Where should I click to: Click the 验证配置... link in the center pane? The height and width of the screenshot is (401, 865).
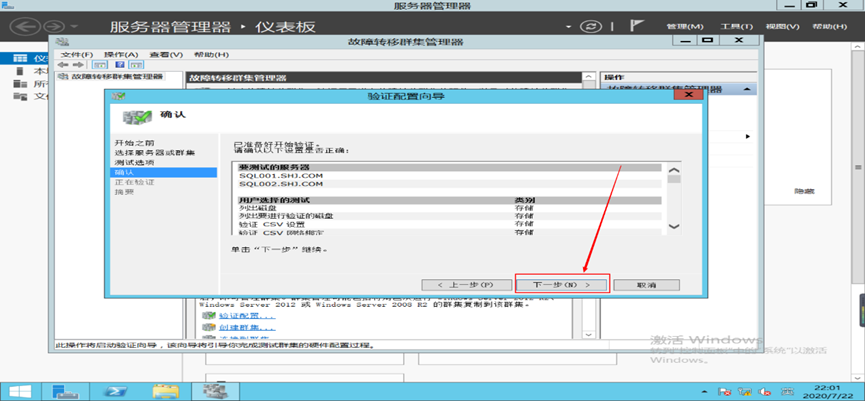point(247,316)
